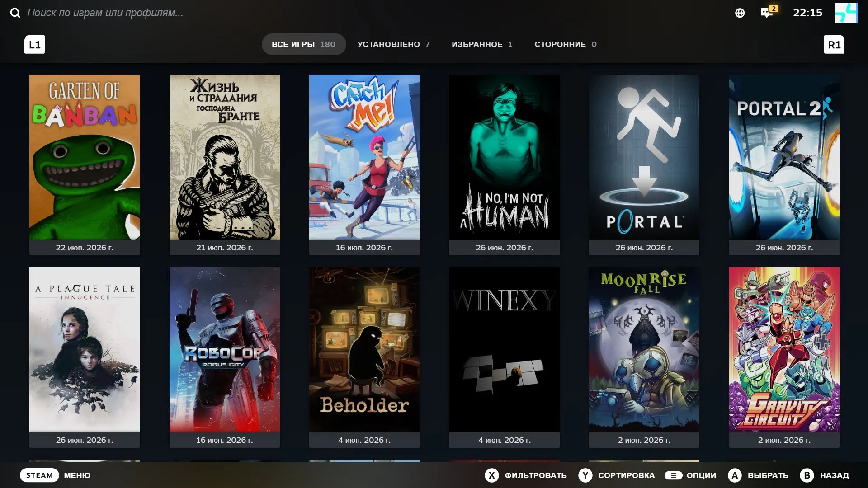Open the user profile avatar

click(x=846, y=13)
